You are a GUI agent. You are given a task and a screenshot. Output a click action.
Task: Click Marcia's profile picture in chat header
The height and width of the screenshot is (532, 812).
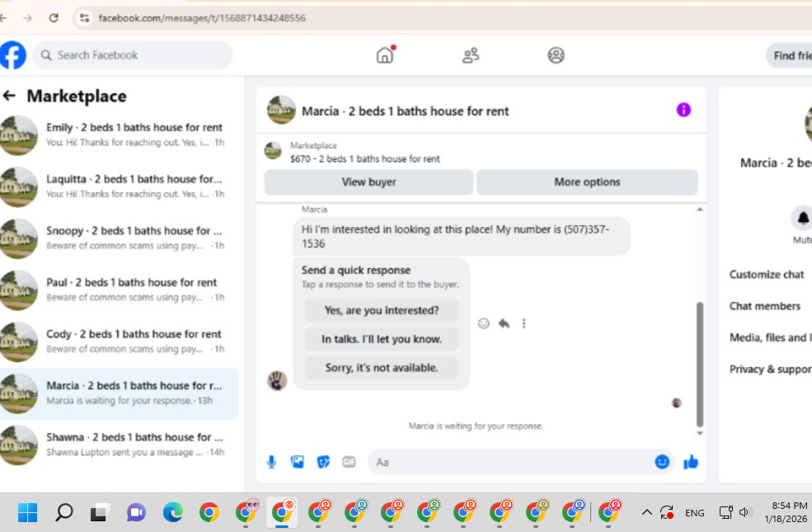coord(281,110)
